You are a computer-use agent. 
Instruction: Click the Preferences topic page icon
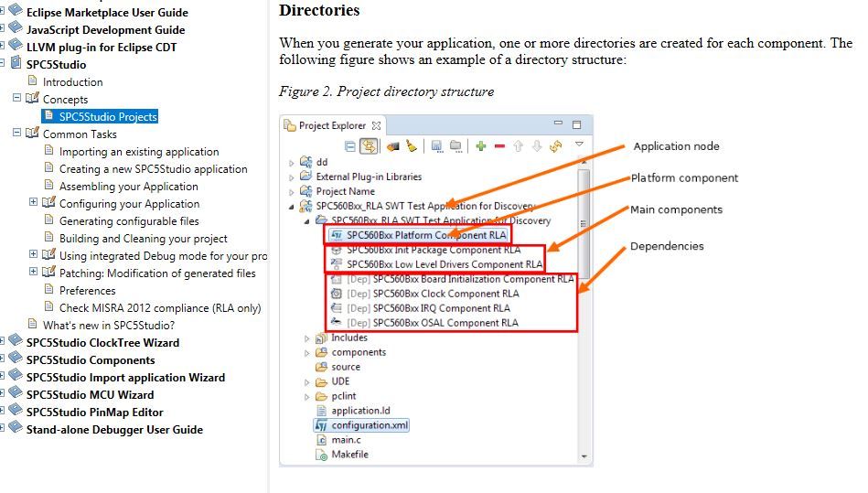(48, 289)
